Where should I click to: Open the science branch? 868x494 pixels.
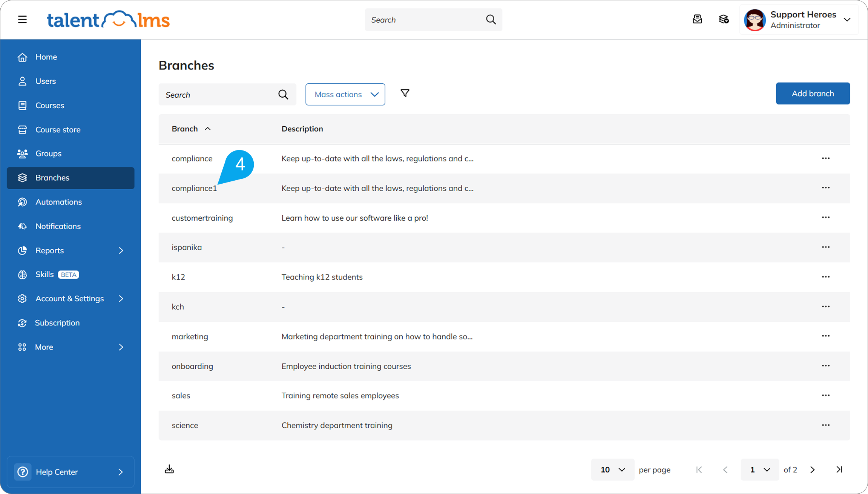point(185,425)
